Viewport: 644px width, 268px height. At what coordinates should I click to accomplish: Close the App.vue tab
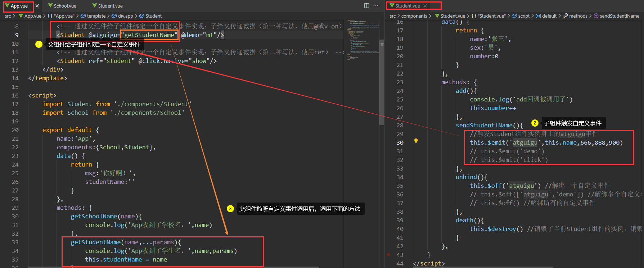pyautogui.click(x=37, y=6)
